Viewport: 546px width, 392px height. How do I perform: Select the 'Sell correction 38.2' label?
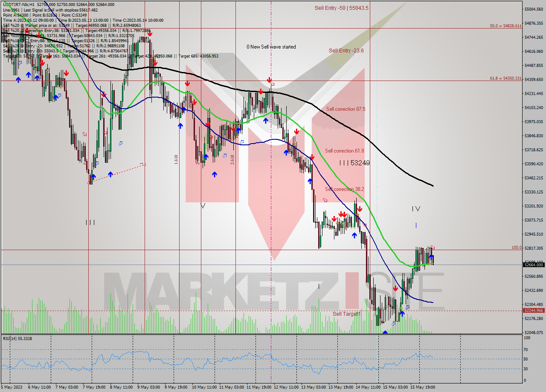tap(344, 189)
